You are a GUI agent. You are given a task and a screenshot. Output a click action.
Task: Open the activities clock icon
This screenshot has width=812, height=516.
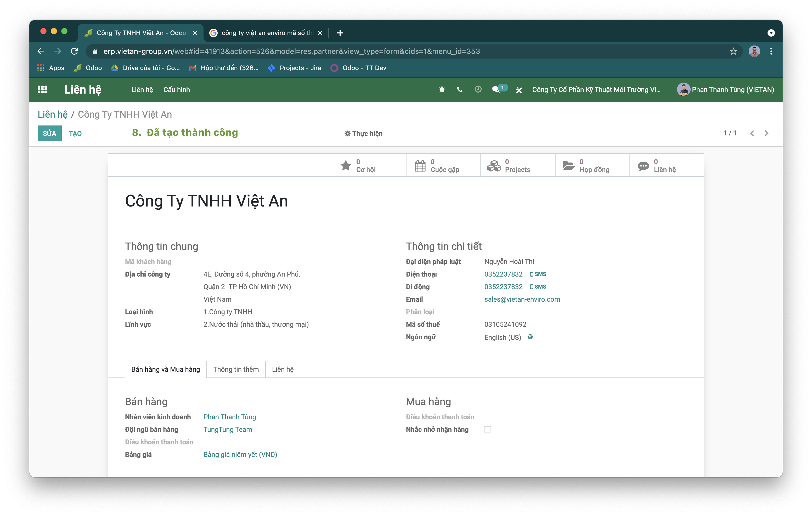click(x=478, y=89)
